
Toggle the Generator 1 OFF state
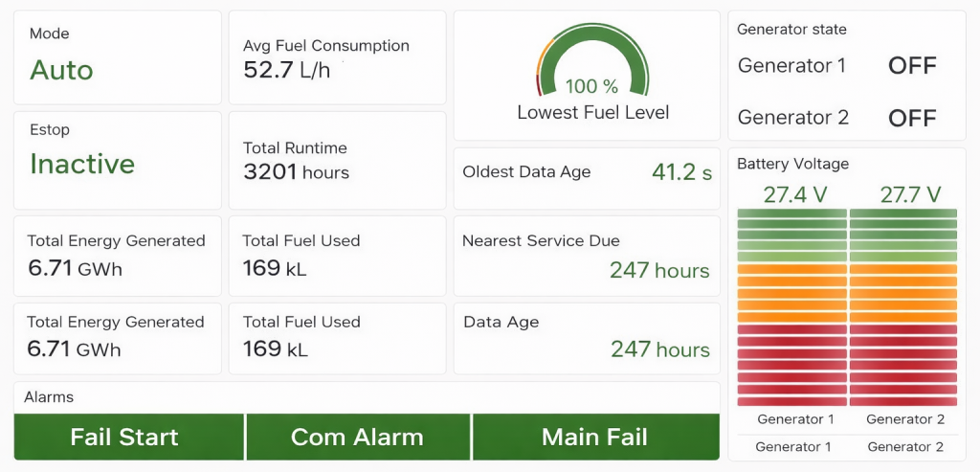tap(911, 66)
